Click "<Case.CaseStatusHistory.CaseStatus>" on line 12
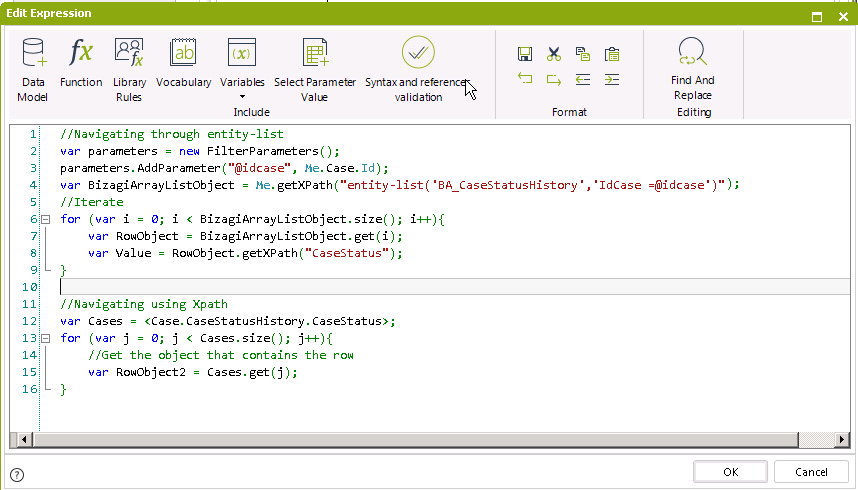 (x=269, y=321)
